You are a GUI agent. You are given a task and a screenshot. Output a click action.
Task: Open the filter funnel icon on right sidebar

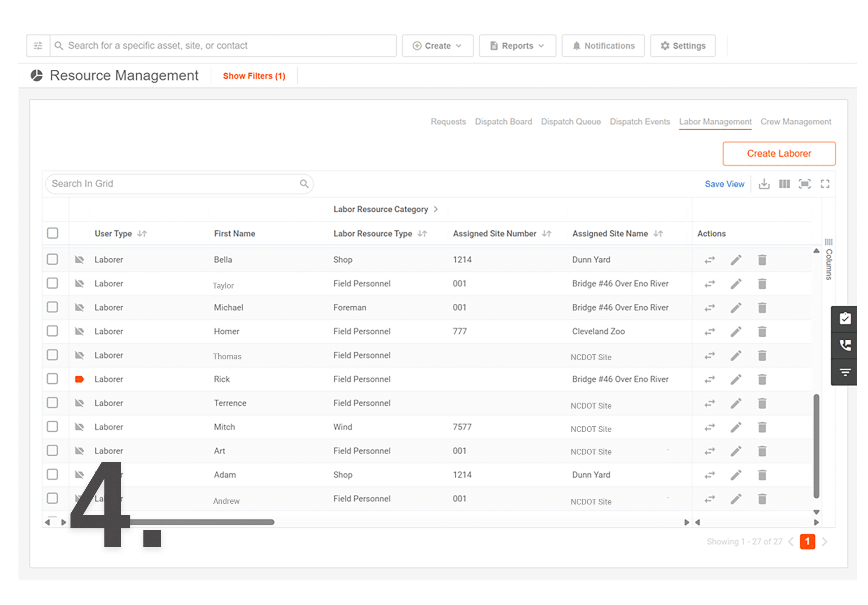pos(845,372)
